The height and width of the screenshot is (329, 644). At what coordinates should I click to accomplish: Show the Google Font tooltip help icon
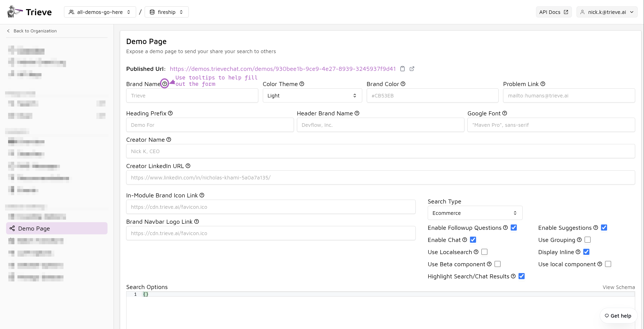point(505,113)
